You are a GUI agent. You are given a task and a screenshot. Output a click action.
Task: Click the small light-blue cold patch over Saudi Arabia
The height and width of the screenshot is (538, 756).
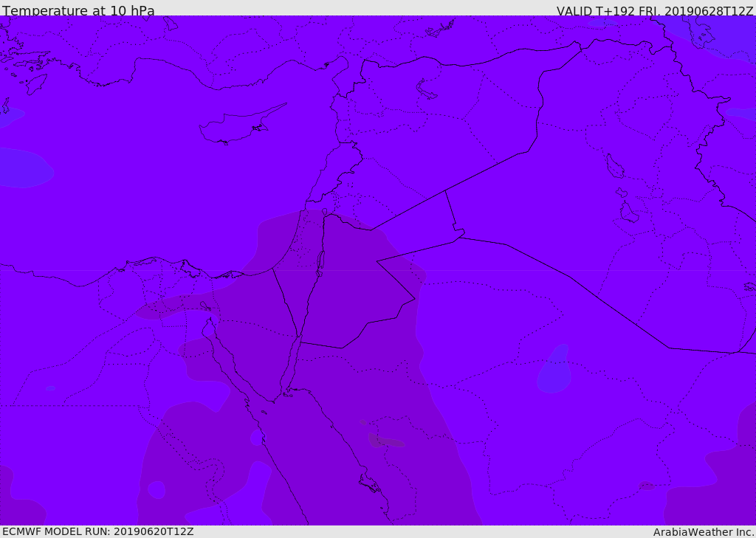pyautogui.click(x=554, y=369)
